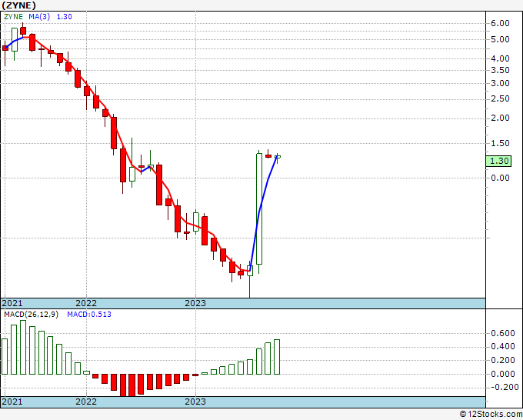
Task: Click the 0.00 label on the price axis
Action: [x=500, y=178]
